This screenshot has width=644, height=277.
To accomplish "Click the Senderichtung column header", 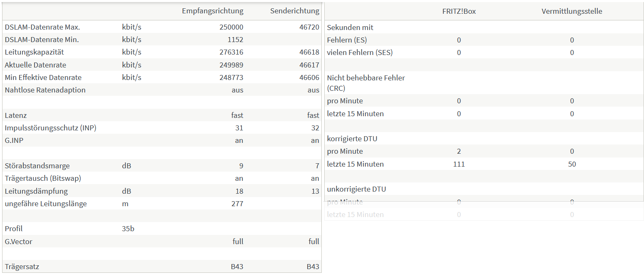I will click(x=295, y=11).
